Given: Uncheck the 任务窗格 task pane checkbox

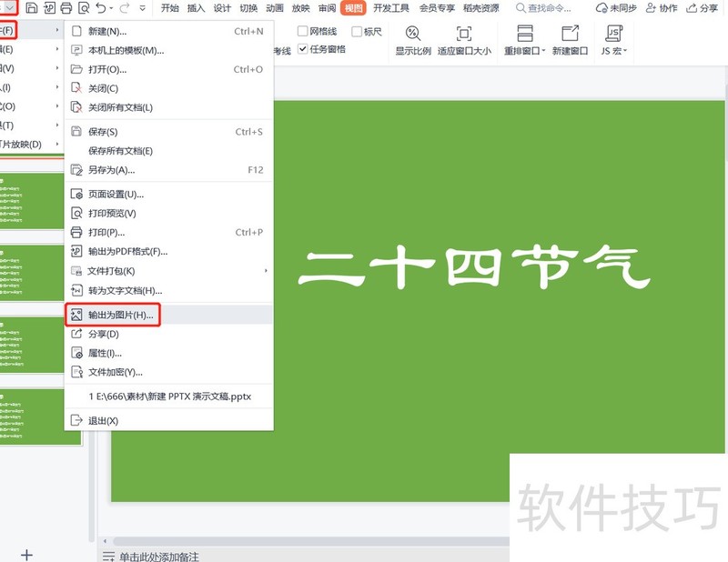Looking at the screenshot, I should coord(303,49).
